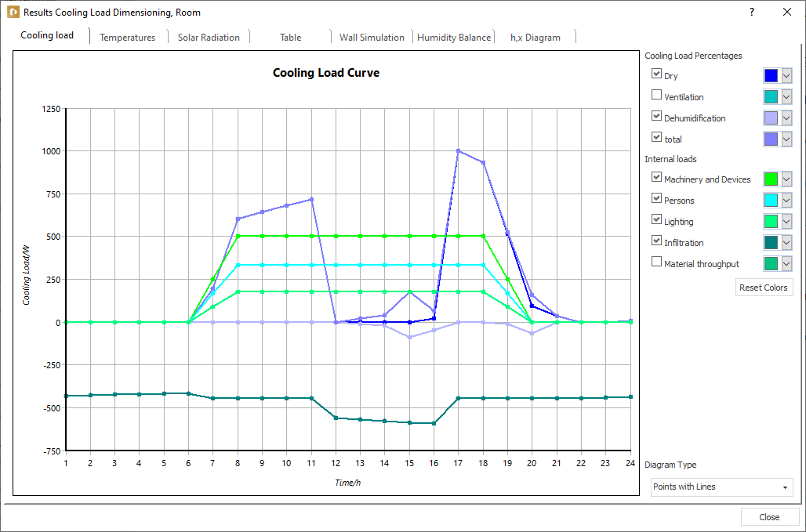Toggle the total checkbox
This screenshot has width=806, height=532.
point(656,137)
